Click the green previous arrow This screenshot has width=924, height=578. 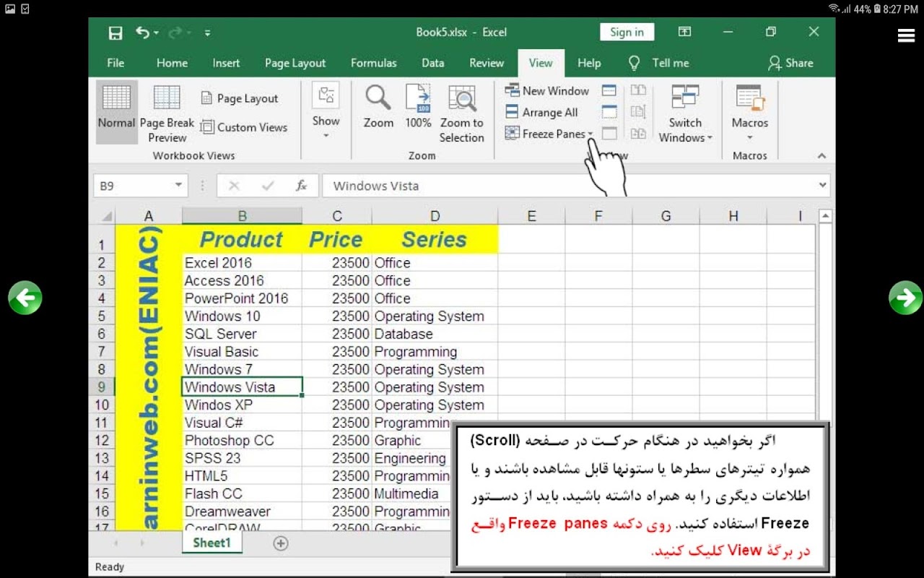pos(25,297)
